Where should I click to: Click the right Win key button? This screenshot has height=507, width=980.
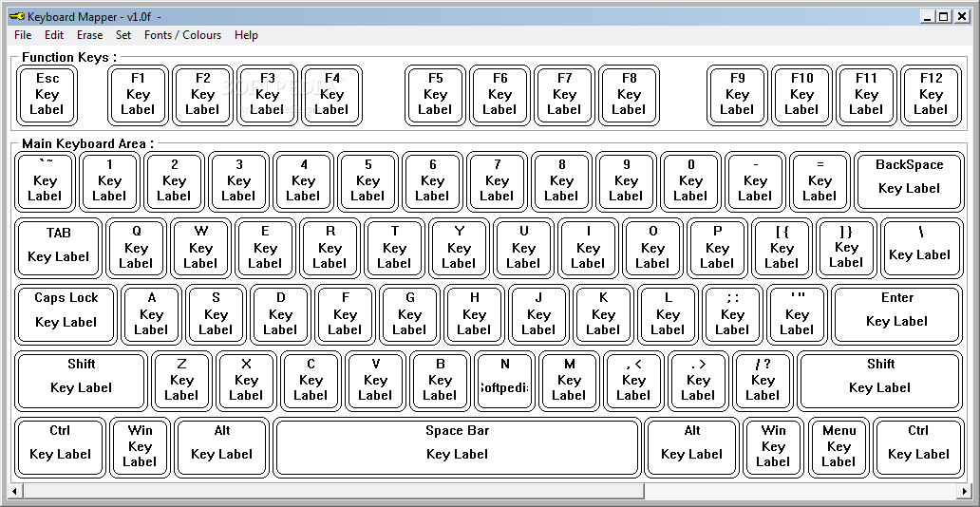774,447
